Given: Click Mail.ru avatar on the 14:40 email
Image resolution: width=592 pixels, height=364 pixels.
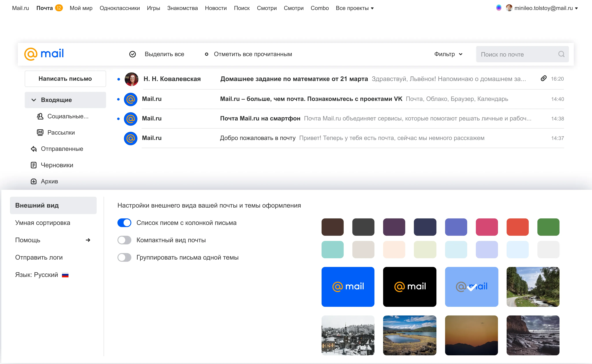Looking at the screenshot, I should [131, 99].
